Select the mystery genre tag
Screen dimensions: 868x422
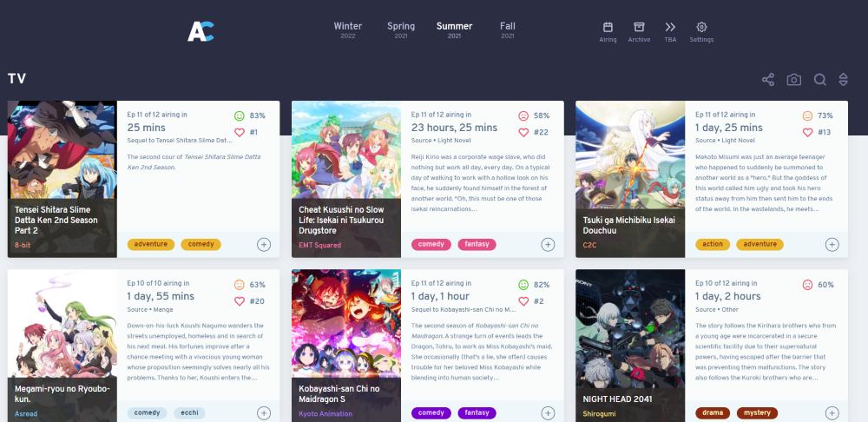click(x=757, y=413)
